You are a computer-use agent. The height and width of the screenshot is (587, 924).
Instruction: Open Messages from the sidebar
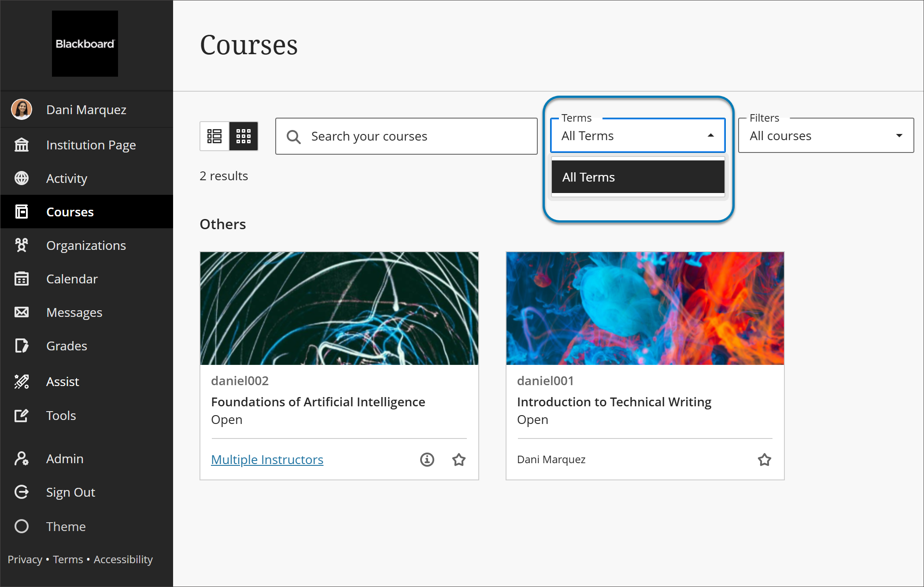(74, 312)
